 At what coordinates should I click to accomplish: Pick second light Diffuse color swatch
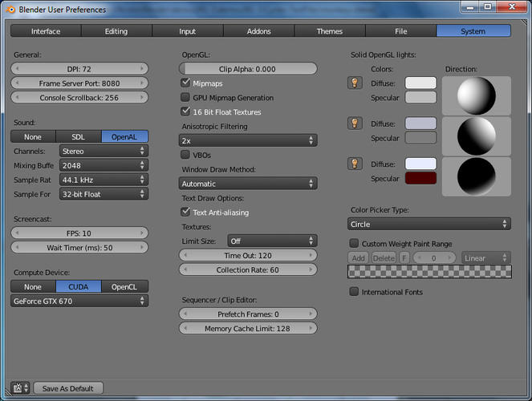[x=420, y=124]
